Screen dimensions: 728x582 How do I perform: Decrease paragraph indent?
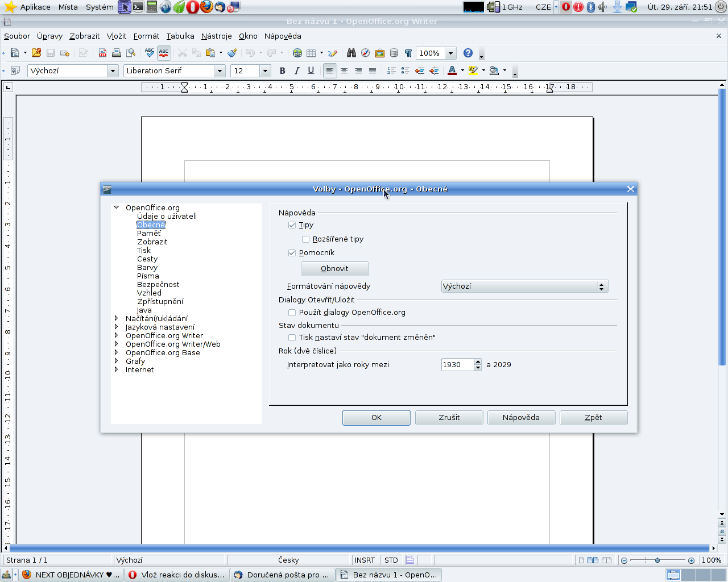[420, 70]
